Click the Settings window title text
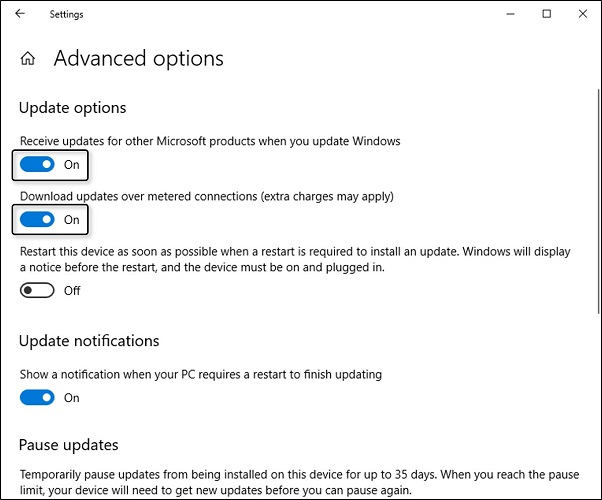Screen dimensions: 602x500 (x=66, y=14)
